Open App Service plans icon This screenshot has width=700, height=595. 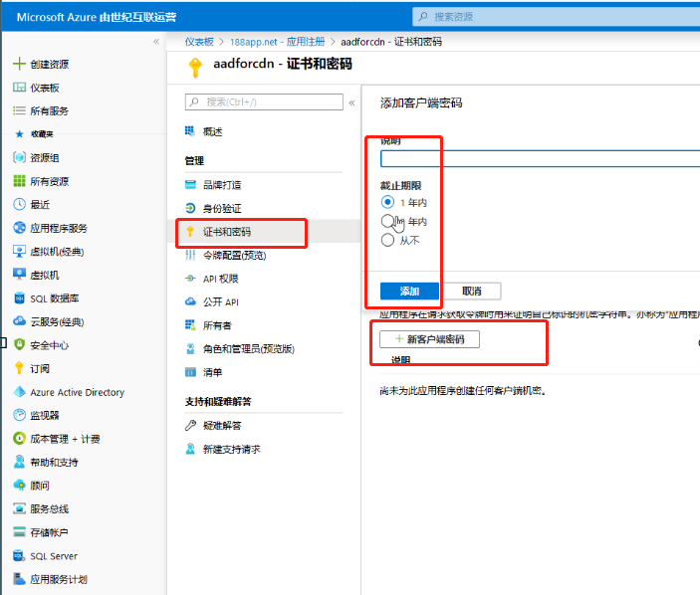click(19, 579)
